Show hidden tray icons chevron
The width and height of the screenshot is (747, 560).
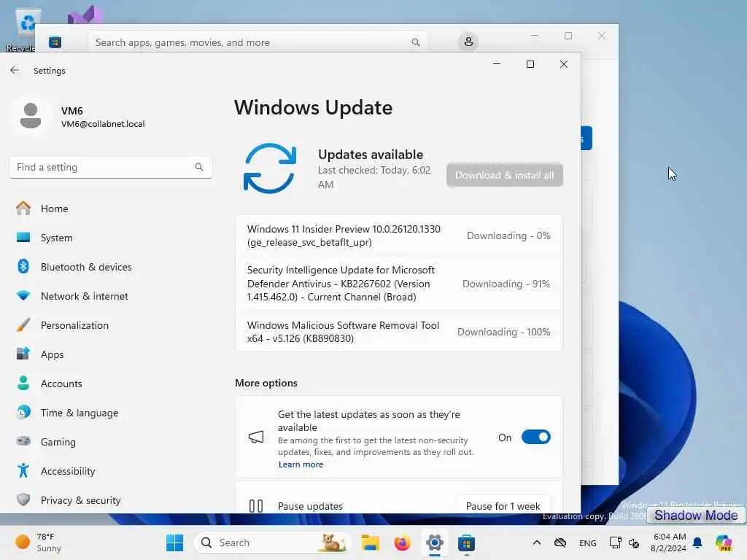click(536, 542)
